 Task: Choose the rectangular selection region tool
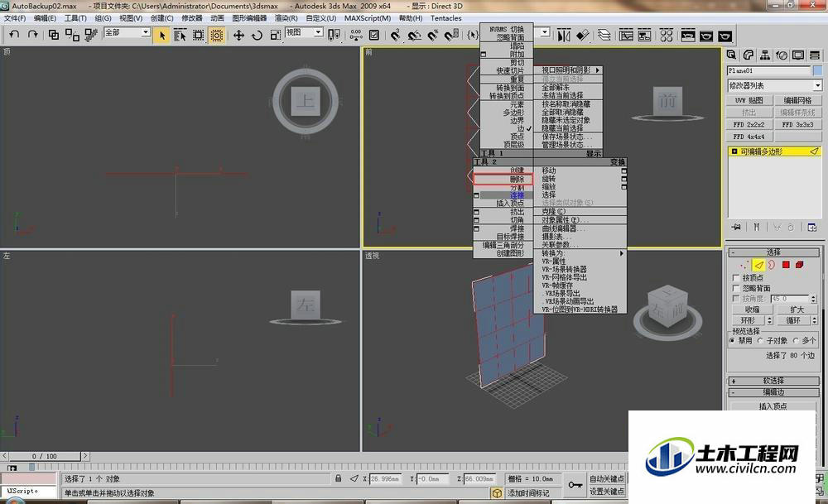click(199, 36)
